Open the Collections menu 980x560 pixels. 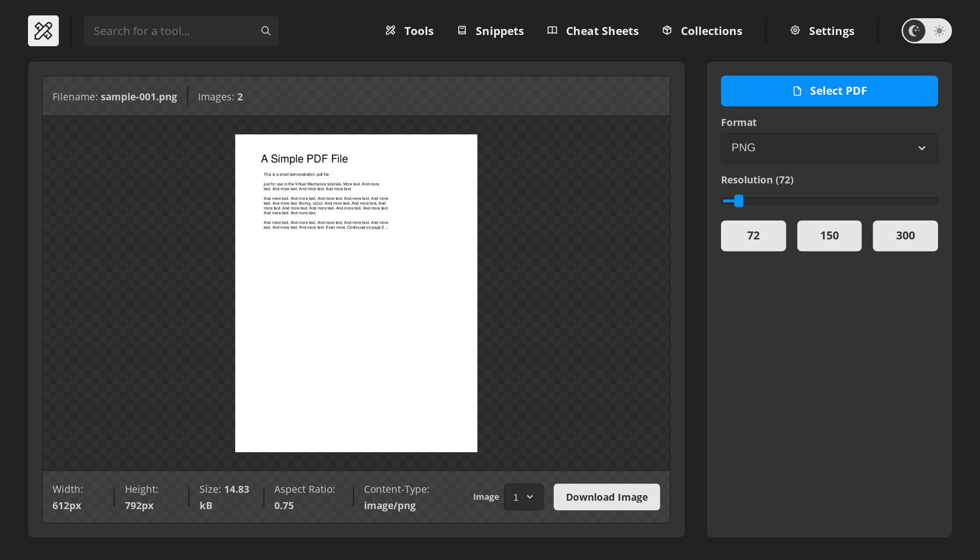702,31
